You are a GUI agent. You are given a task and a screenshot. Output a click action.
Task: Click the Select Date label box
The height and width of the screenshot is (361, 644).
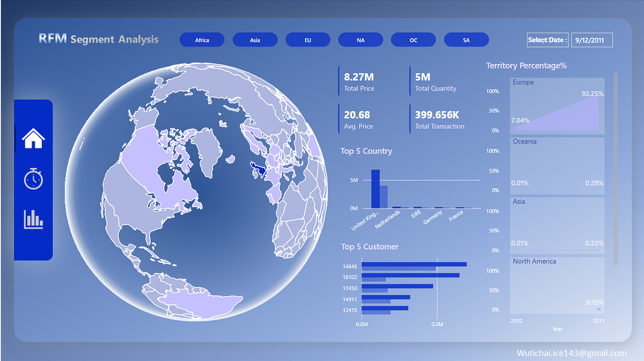click(x=547, y=40)
